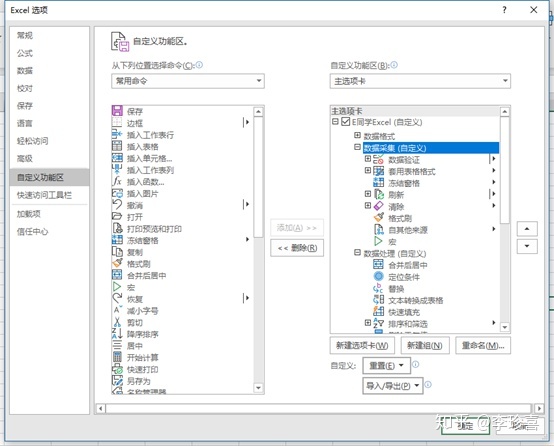554x446 pixels.
Task: Expand the 排序和筛选 tree item
Action: click(x=368, y=323)
